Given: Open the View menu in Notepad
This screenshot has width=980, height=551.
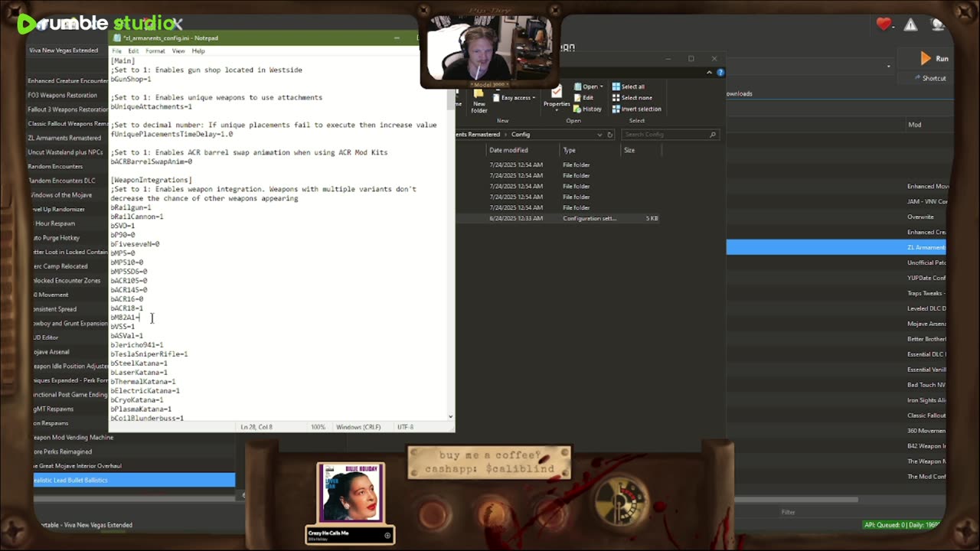Looking at the screenshot, I should tap(178, 51).
